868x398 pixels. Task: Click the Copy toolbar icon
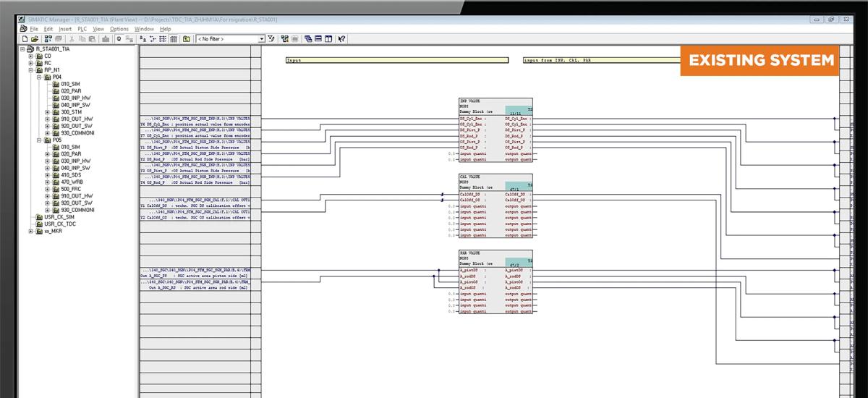(x=82, y=38)
